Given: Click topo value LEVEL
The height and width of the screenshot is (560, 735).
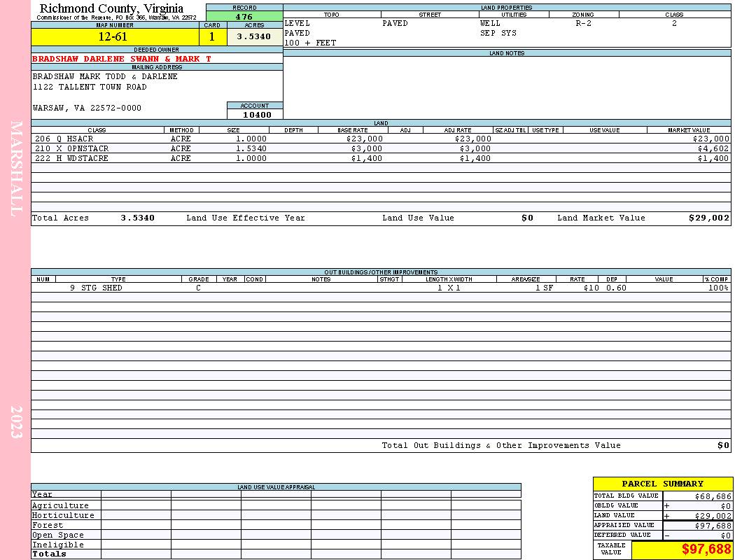Looking at the screenshot, I should pyautogui.click(x=297, y=23).
